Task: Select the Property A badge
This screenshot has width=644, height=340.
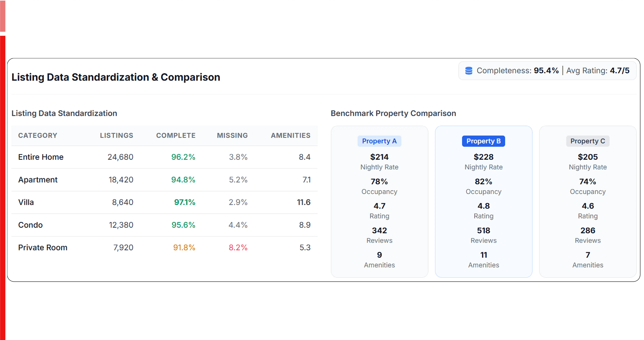Action: [379, 141]
